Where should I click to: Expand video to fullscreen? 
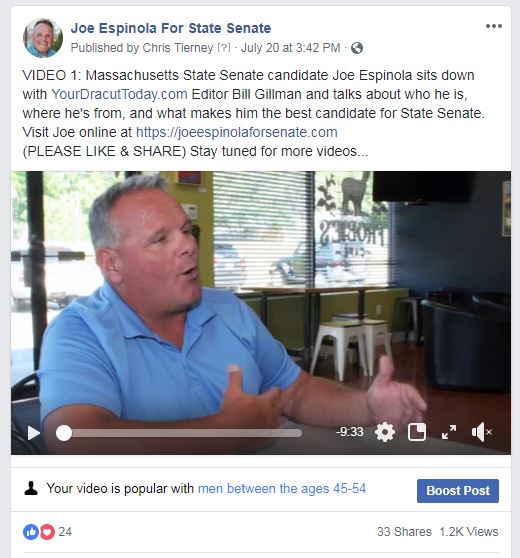click(449, 432)
